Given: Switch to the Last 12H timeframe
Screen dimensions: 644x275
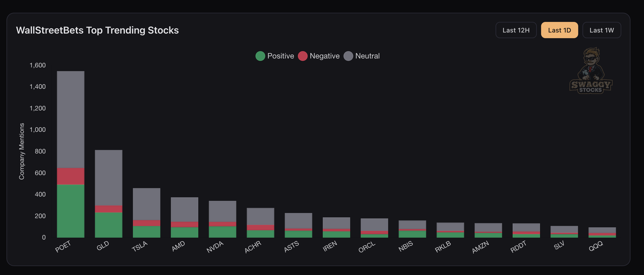Looking at the screenshot, I should click(x=516, y=30).
